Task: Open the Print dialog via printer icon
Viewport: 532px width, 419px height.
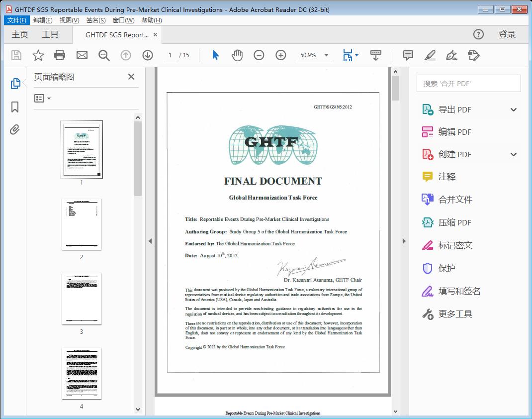Action: pyautogui.click(x=60, y=55)
